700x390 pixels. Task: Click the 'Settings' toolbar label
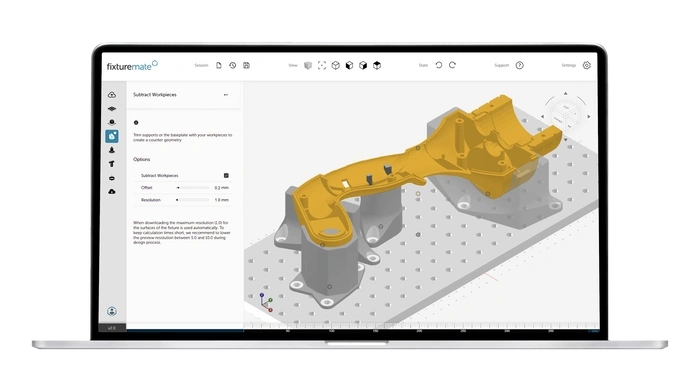569,65
